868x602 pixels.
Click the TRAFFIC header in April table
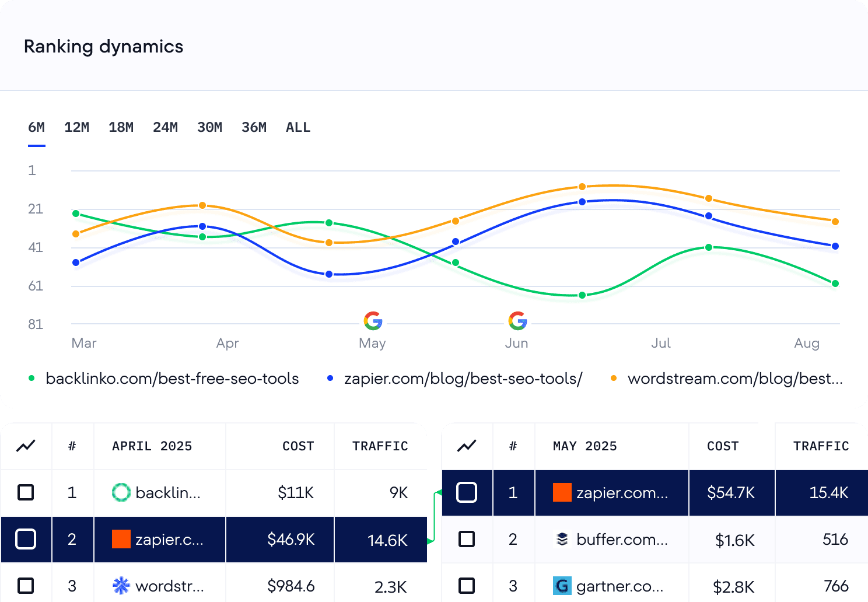click(380, 446)
